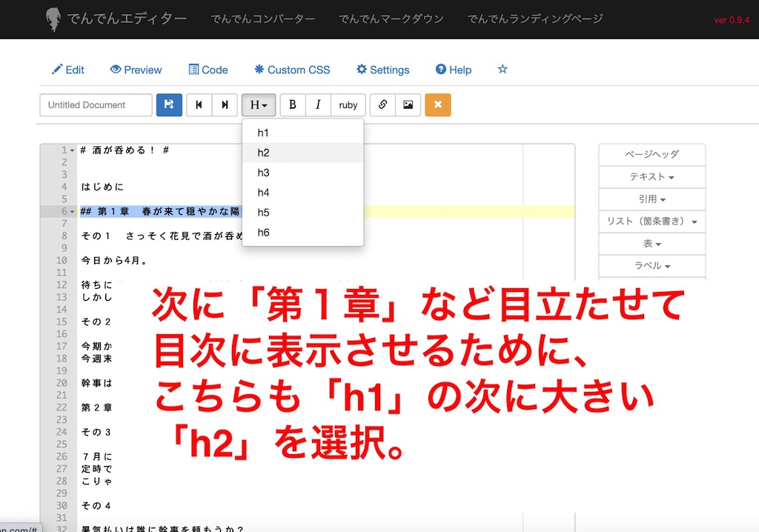Insert a link using chain icon
The image size is (759, 532).
[x=382, y=105]
